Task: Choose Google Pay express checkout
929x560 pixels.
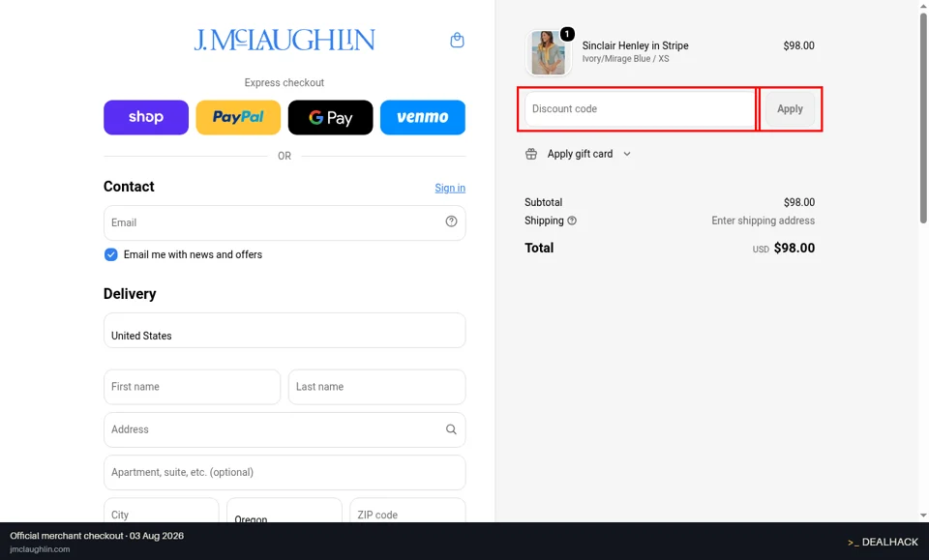Action: (x=331, y=117)
